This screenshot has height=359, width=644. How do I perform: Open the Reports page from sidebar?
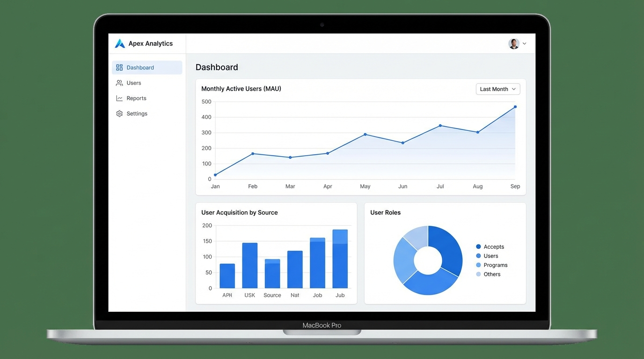tap(136, 98)
